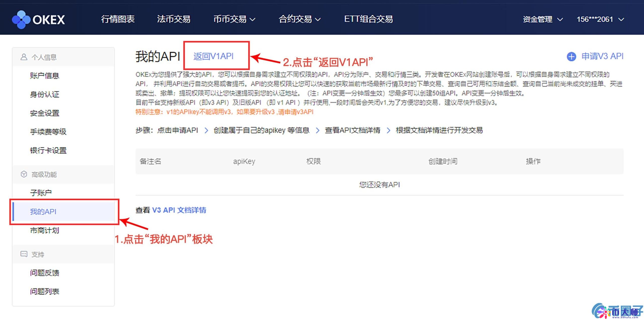Expand the account 156***2061 dropdown

[600, 19]
